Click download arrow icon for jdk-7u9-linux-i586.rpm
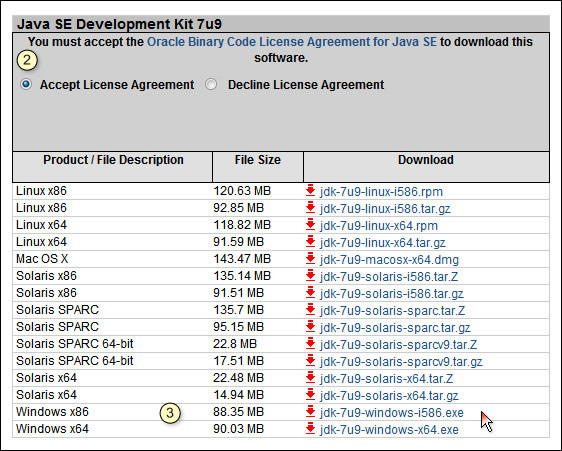 [310, 191]
